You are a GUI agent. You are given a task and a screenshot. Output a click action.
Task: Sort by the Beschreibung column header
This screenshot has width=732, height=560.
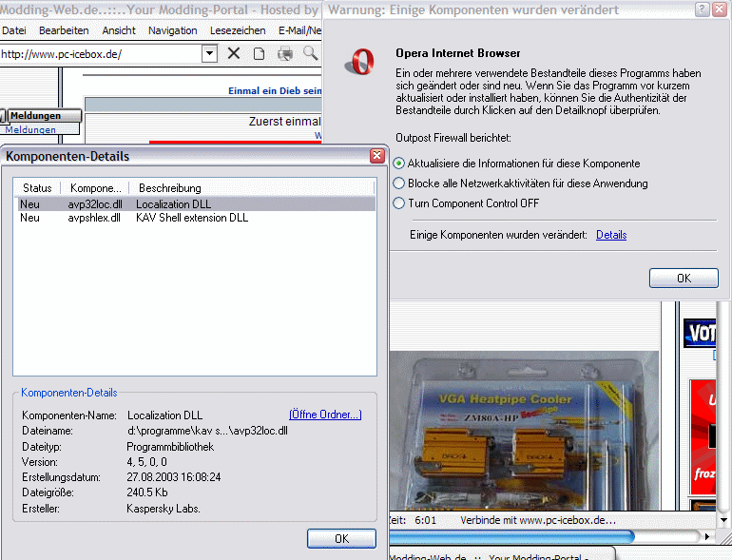pos(252,187)
